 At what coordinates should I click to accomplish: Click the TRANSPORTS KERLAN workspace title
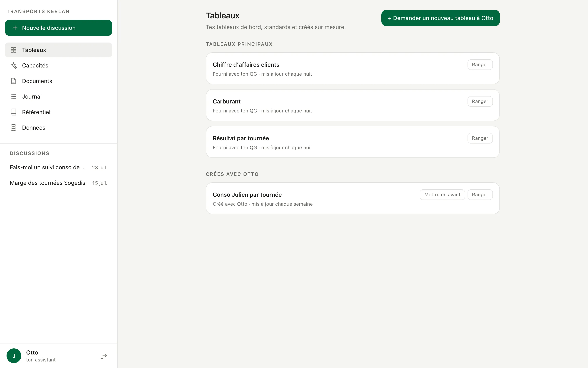tap(38, 11)
